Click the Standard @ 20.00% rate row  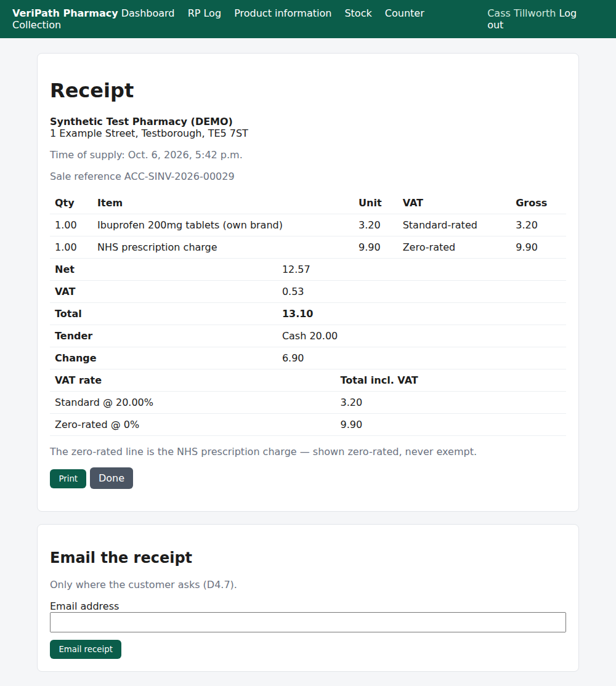[x=308, y=403]
